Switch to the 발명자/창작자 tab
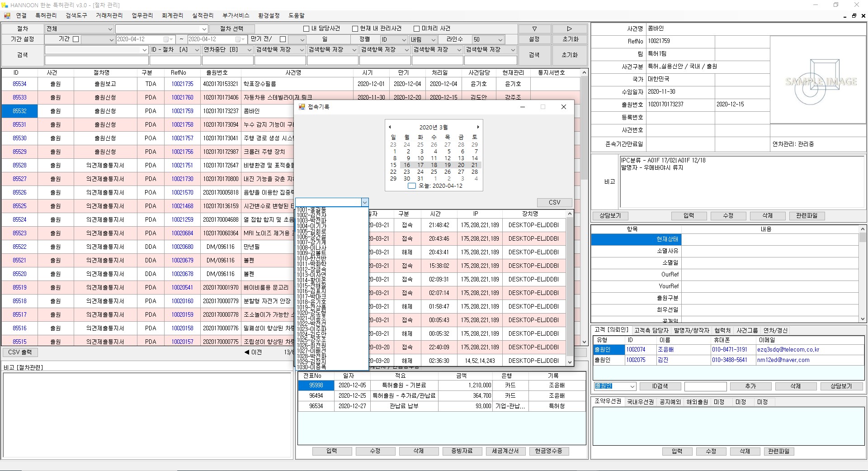 (x=691, y=330)
